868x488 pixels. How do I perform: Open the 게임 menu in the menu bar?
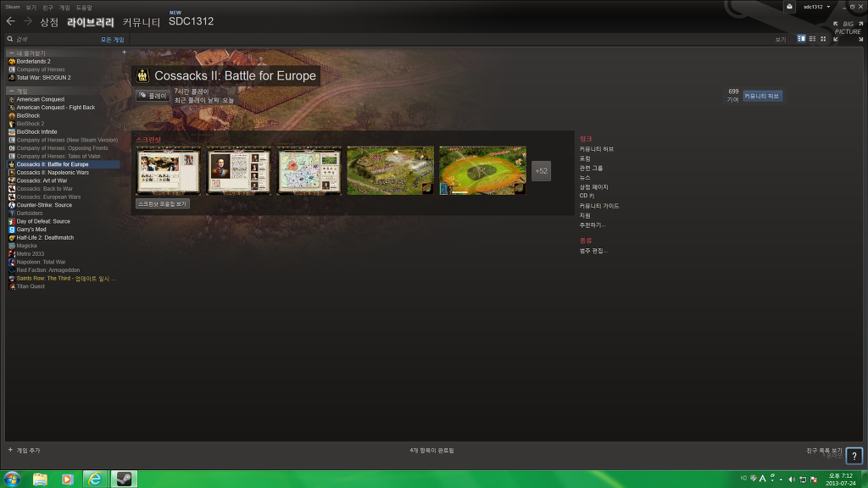[64, 7]
